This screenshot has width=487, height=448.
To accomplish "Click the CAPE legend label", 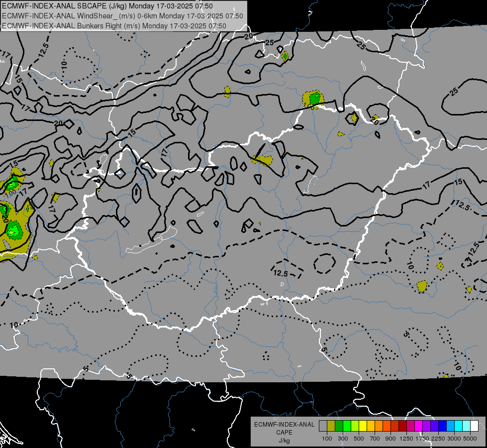I will pos(284,433).
